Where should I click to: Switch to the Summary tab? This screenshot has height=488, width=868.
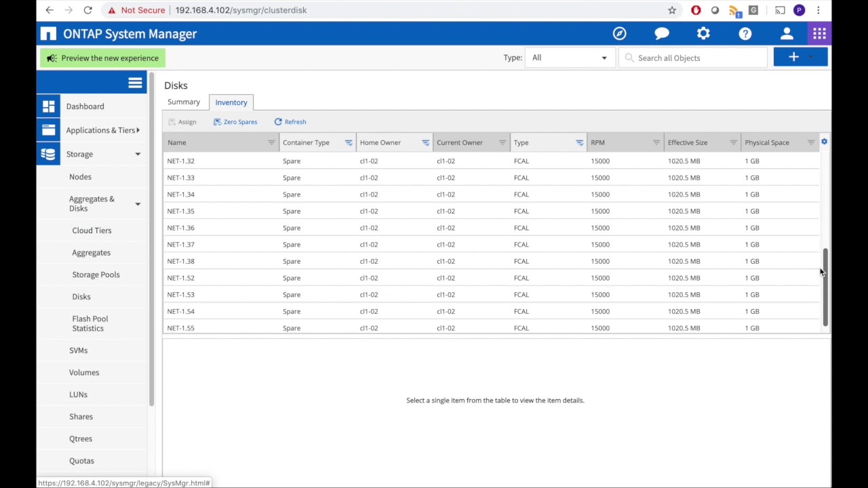pos(184,102)
